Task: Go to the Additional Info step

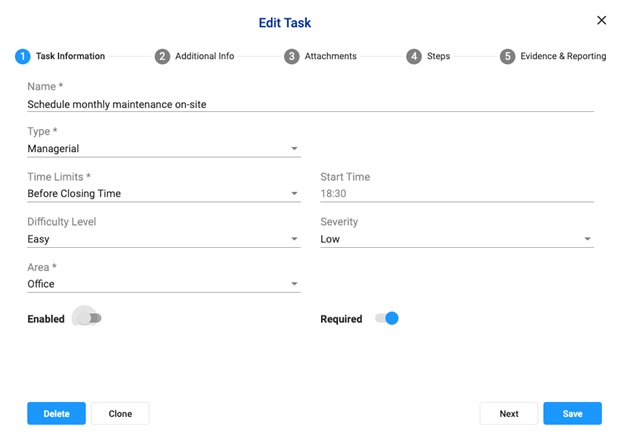Action: coord(205,56)
